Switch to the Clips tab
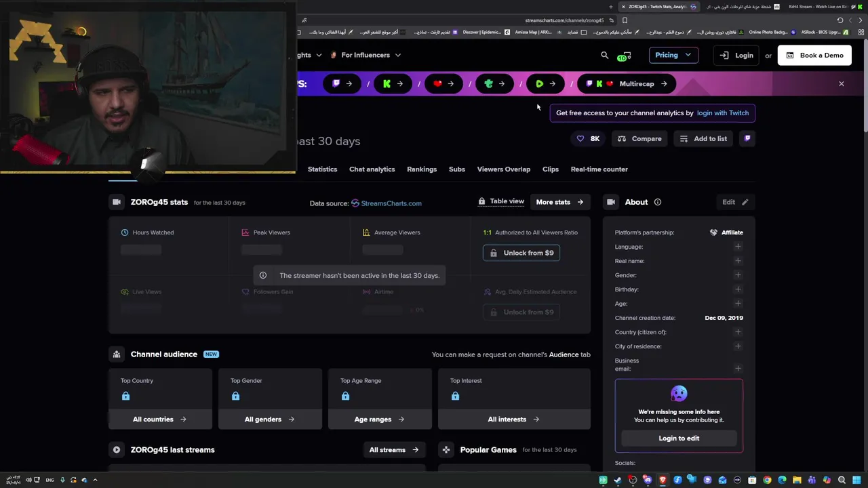Image resolution: width=868 pixels, height=488 pixels. click(x=551, y=169)
